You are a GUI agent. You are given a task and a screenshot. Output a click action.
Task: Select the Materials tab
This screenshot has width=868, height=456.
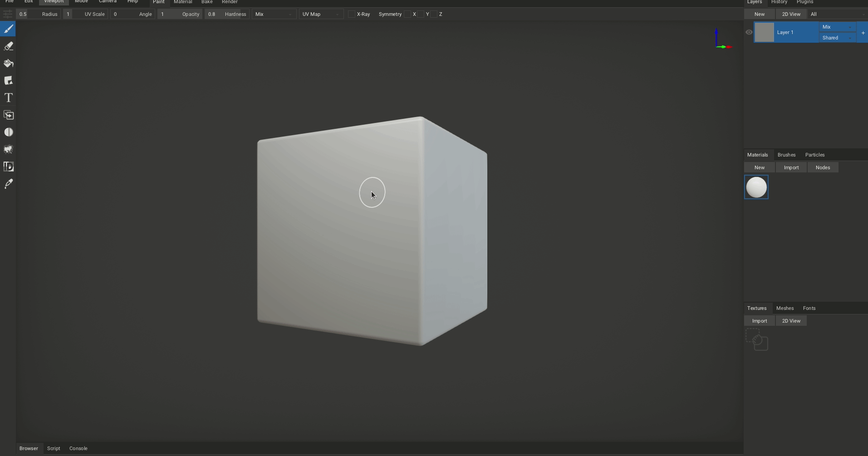[757, 155]
